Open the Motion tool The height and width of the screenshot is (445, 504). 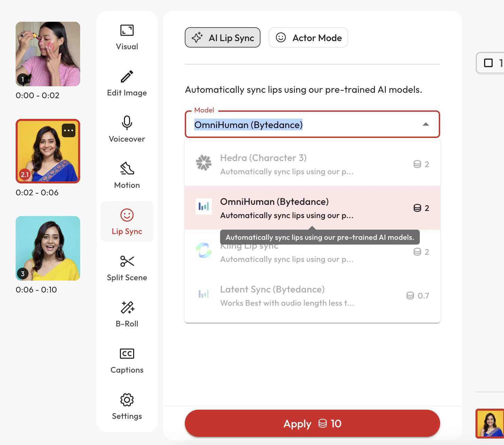coord(127,168)
